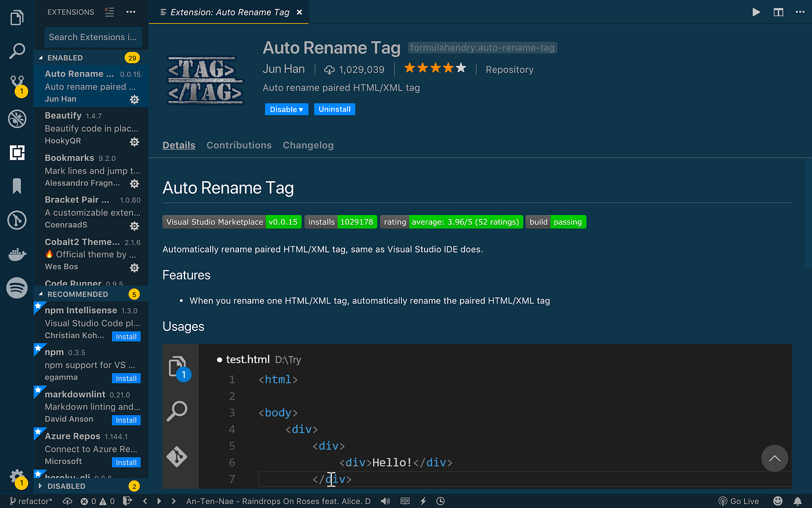Mute Spotify volume in the status bar
812x508 pixels.
385,500
